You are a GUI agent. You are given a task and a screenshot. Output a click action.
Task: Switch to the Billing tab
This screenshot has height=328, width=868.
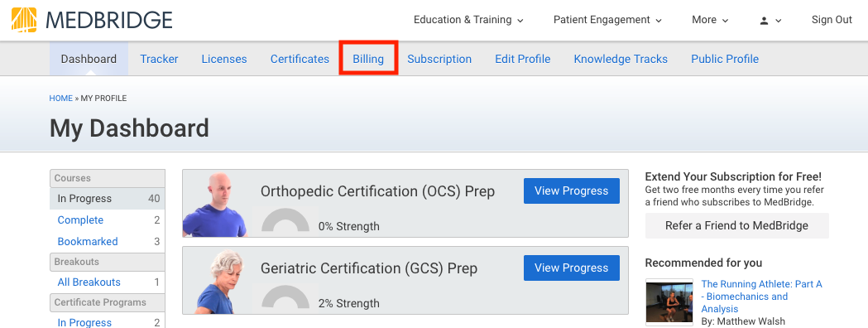[x=368, y=60]
